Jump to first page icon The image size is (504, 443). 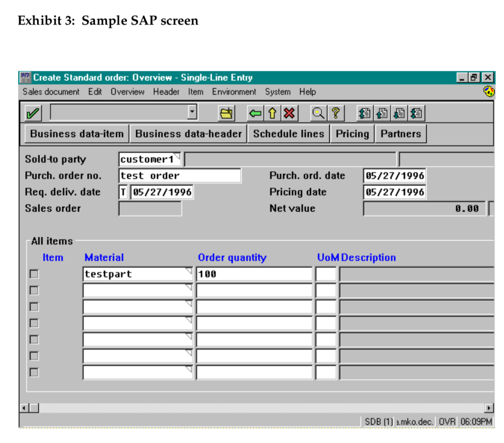point(365,113)
